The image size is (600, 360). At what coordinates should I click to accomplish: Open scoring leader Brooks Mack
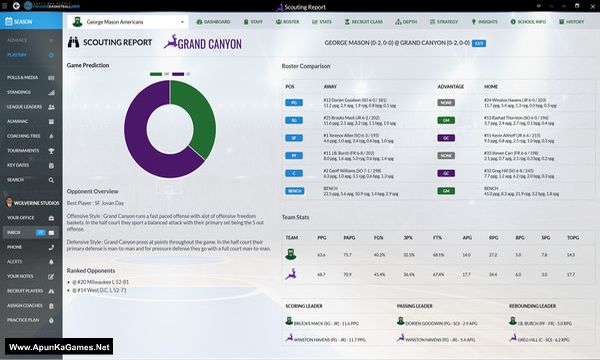tap(326, 323)
